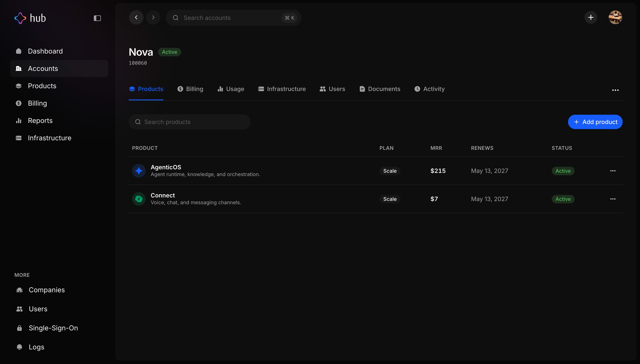Click the Add product button
Image resolution: width=640 pixels, height=364 pixels.
coord(595,122)
